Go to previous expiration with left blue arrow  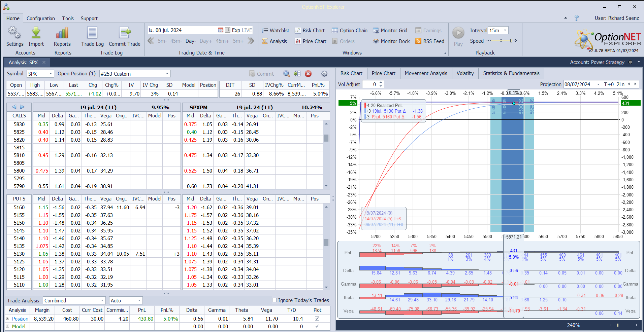coord(14,107)
